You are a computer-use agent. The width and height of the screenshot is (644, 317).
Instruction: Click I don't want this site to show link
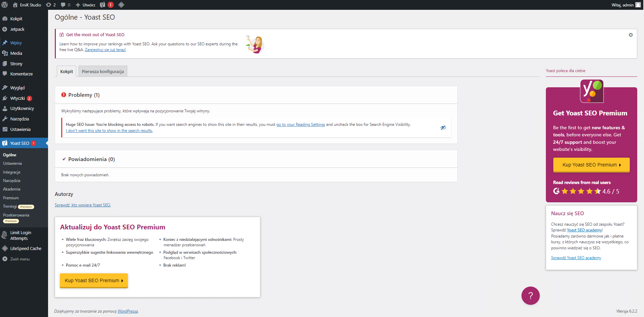pos(109,131)
